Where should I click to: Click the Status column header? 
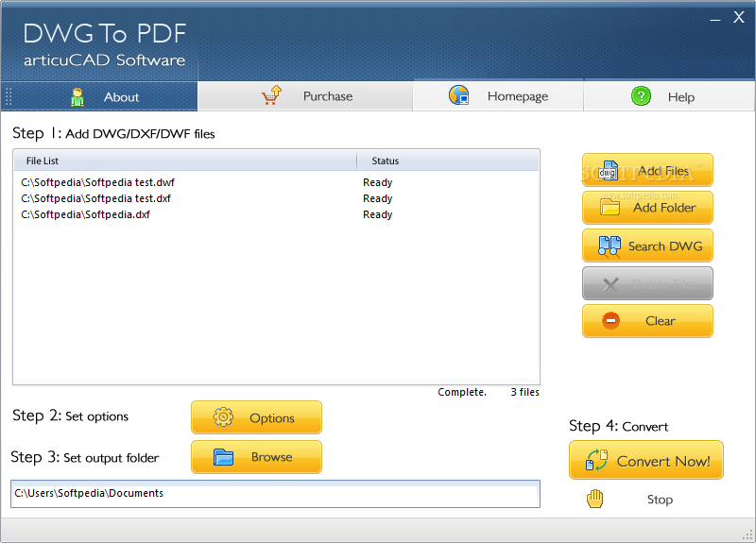tap(448, 161)
